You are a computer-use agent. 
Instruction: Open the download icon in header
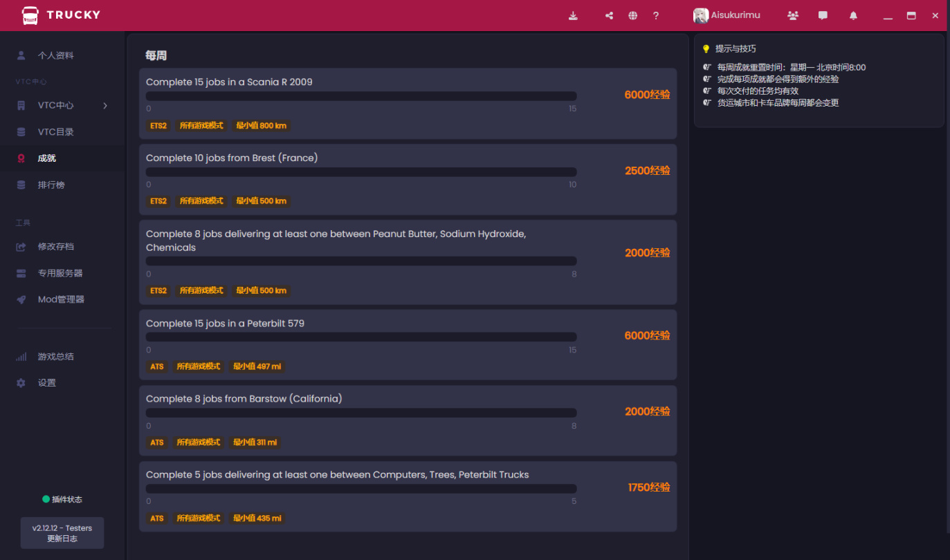573,15
